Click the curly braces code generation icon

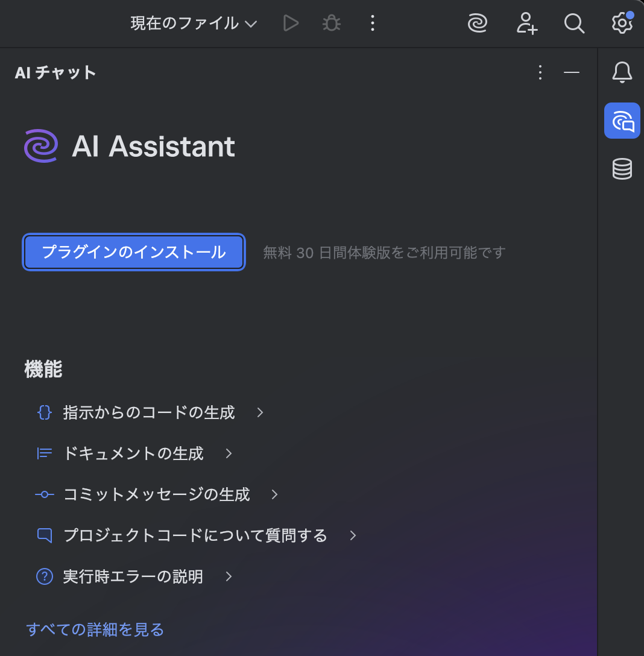[x=45, y=412]
